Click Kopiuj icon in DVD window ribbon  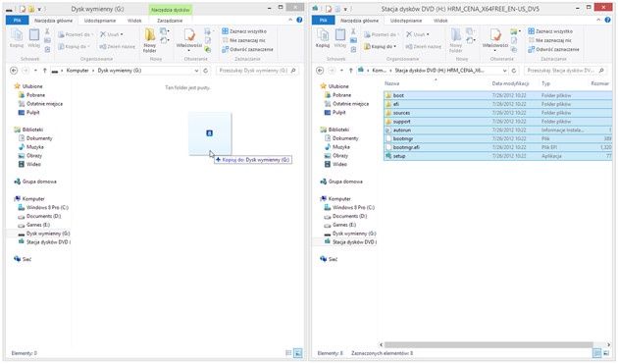(323, 38)
